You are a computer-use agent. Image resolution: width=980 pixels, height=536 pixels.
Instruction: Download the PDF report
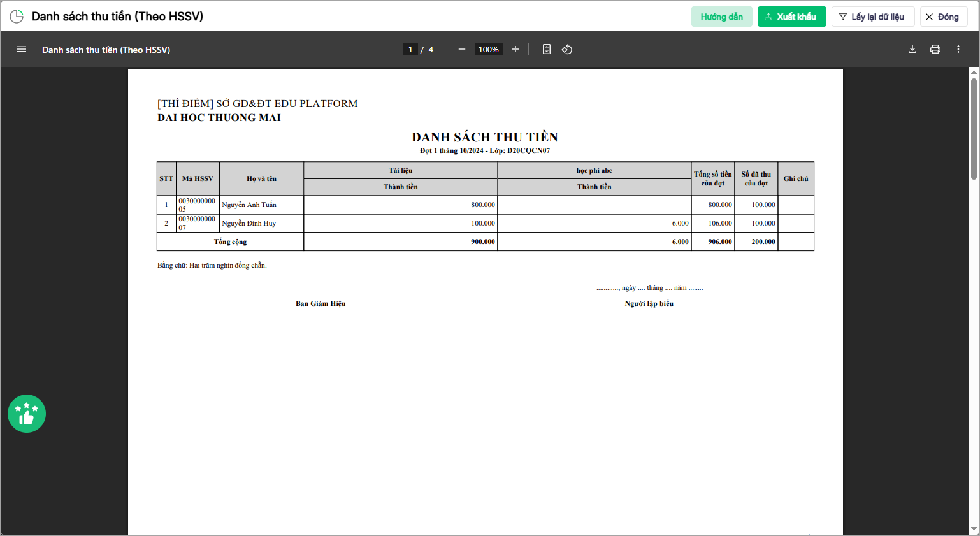pos(912,49)
